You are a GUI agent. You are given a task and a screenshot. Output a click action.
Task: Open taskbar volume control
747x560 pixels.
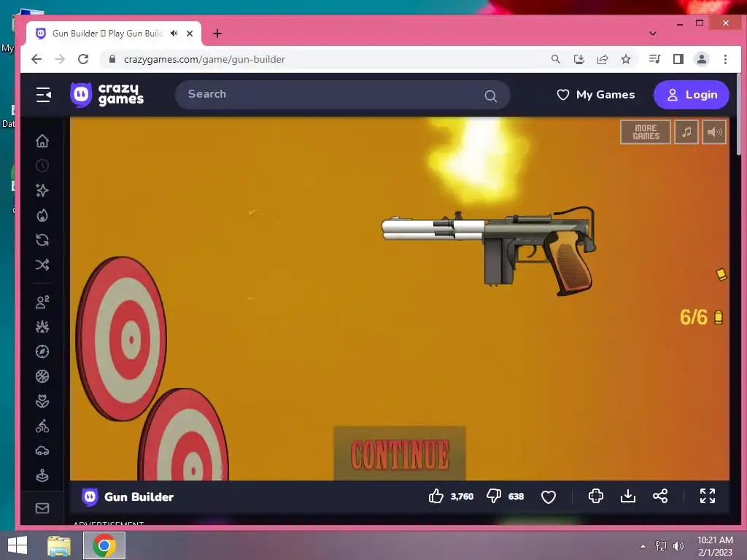(678, 546)
